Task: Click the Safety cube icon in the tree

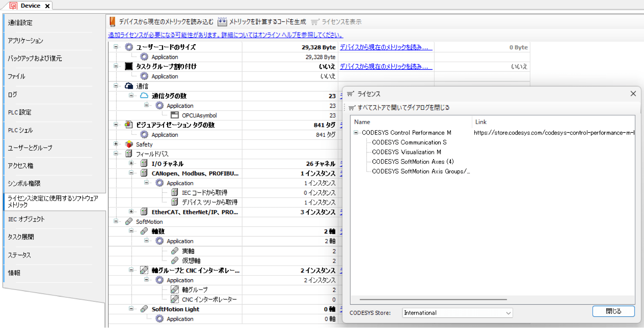Action: [x=129, y=144]
